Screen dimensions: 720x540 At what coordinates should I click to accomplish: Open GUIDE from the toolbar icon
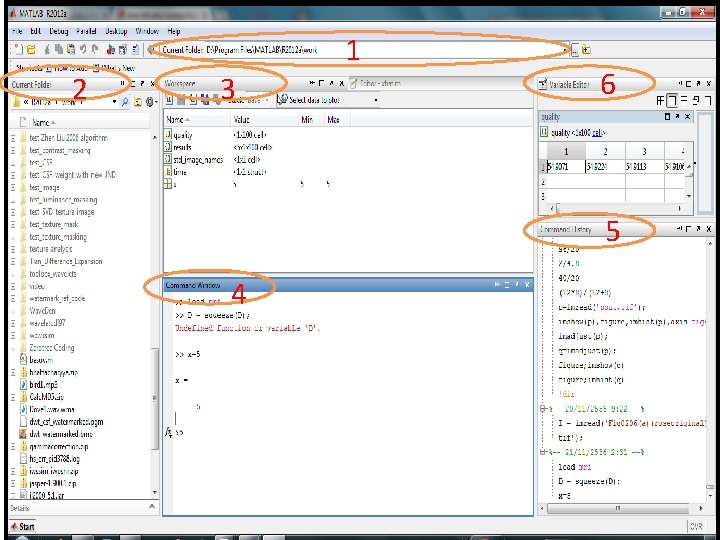tap(123, 50)
